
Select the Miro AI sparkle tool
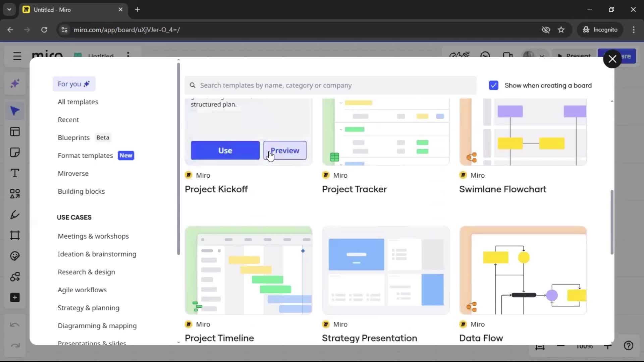coord(15,84)
